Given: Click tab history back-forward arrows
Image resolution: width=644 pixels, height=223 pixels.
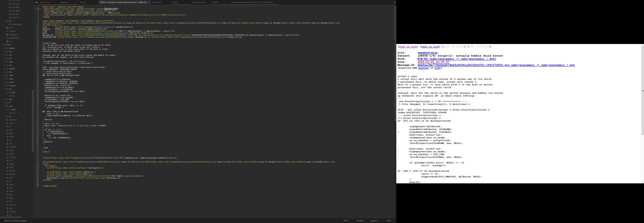Looking at the screenshot, I should pyautogui.click(x=36, y=2).
